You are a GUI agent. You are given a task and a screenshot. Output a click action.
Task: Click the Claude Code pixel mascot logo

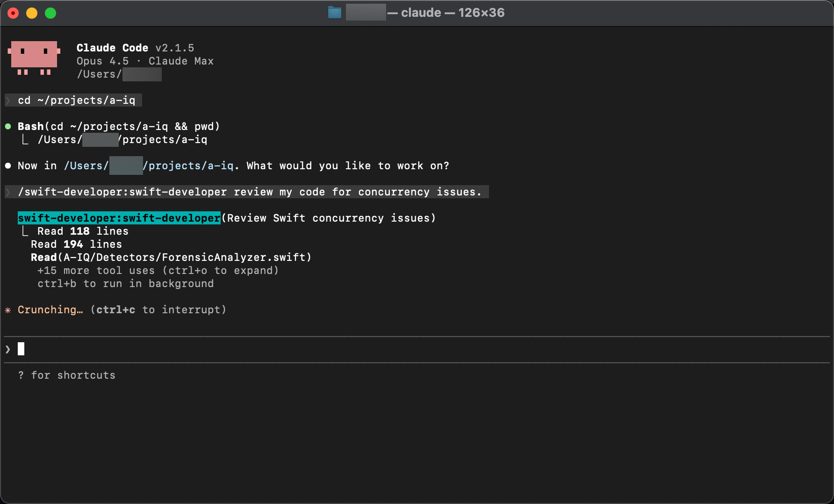pyautogui.click(x=34, y=58)
